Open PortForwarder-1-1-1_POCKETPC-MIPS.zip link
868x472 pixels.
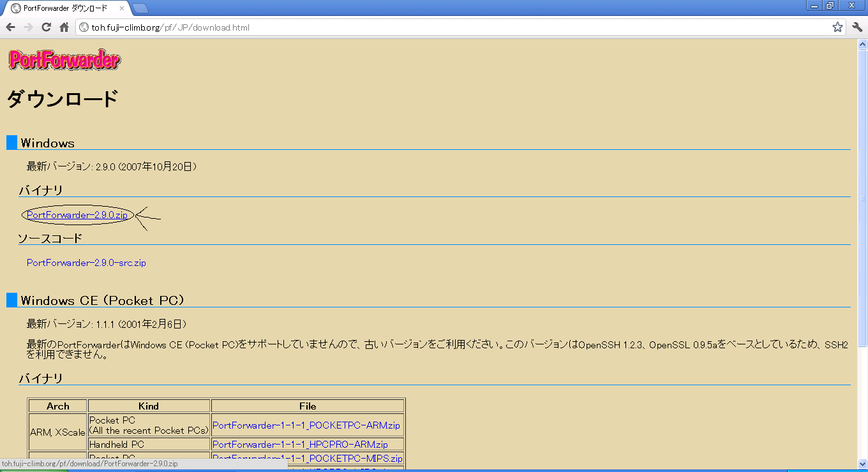click(x=308, y=459)
